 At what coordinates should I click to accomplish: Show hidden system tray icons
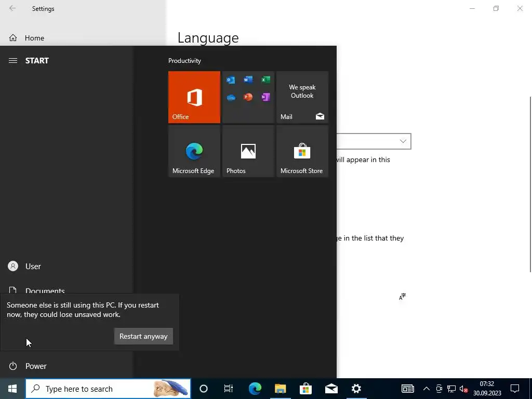pos(427,389)
